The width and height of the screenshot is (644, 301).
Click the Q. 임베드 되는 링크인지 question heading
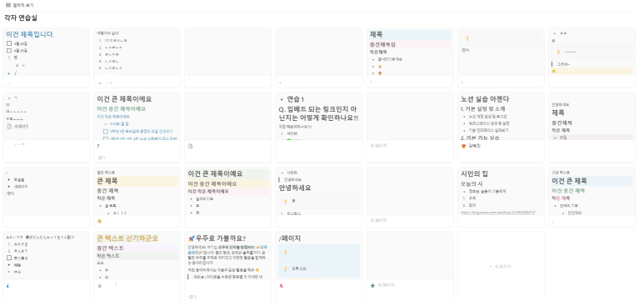point(319,113)
